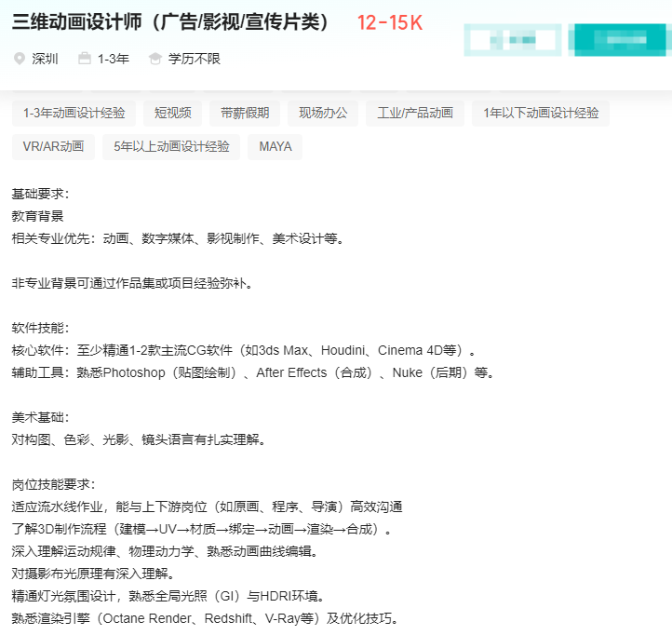The height and width of the screenshot is (635, 672).
Task: Click the graduation cap icon before 学历不限
Action: pos(155,59)
